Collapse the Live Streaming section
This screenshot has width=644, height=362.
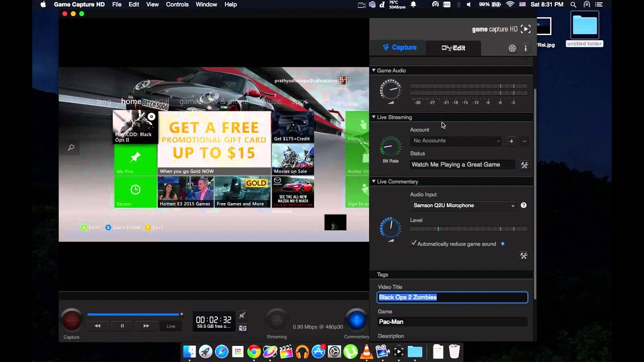373,117
